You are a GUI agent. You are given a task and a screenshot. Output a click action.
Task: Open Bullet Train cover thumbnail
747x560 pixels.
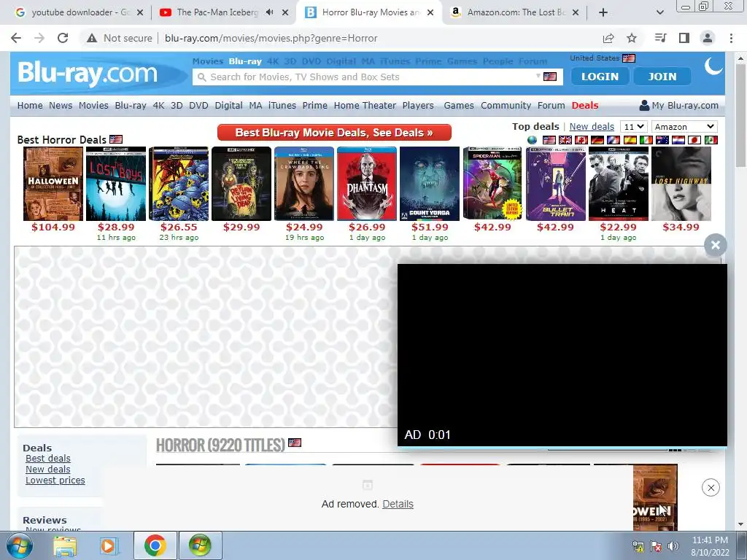coord(555,184)
